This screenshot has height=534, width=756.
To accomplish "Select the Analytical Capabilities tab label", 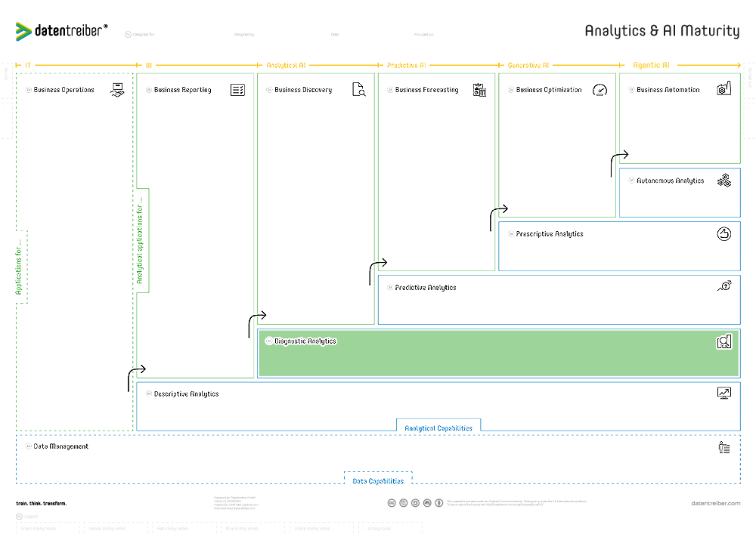I will coord(438,428).
